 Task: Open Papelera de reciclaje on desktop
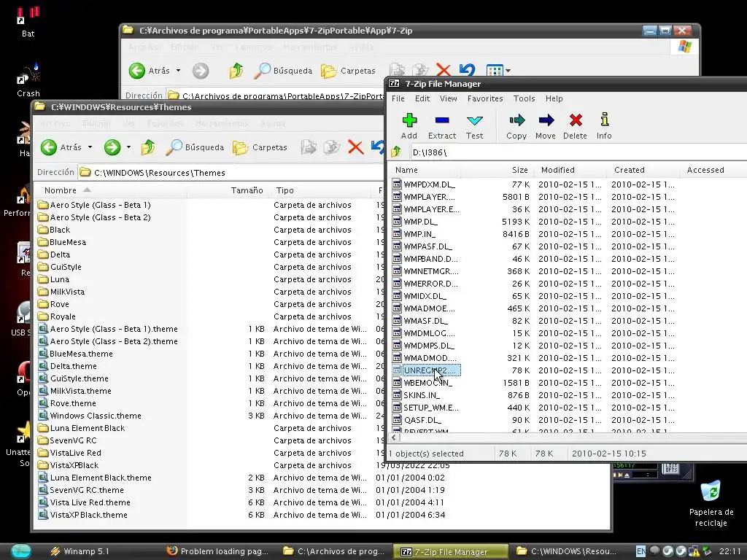point(711,503)
